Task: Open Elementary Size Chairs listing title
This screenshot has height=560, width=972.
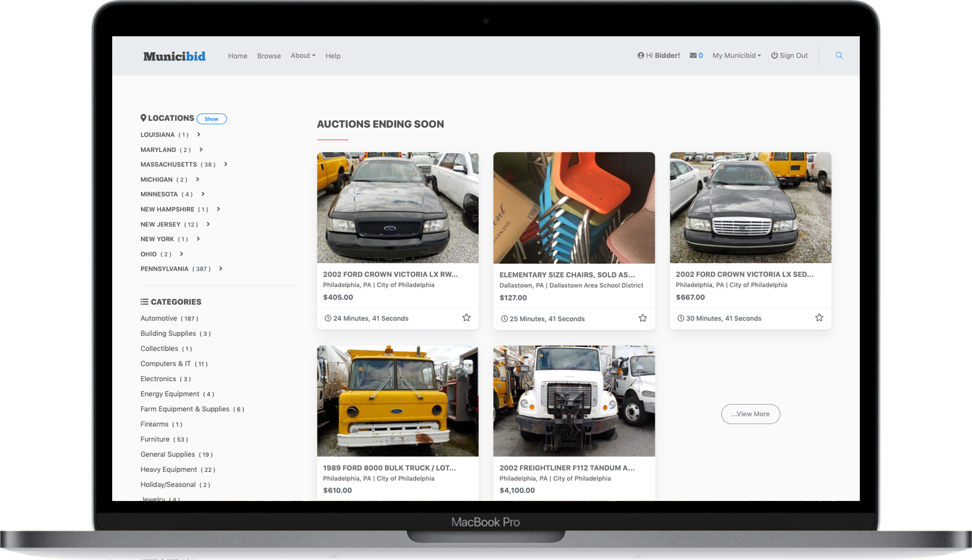Action: click(x=567, y=274)
